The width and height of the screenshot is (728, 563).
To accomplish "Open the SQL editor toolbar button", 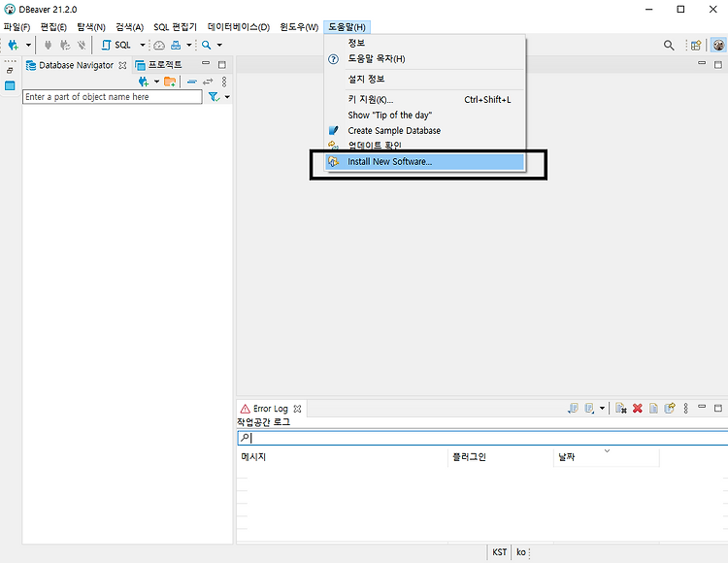I will pos(116,45).
